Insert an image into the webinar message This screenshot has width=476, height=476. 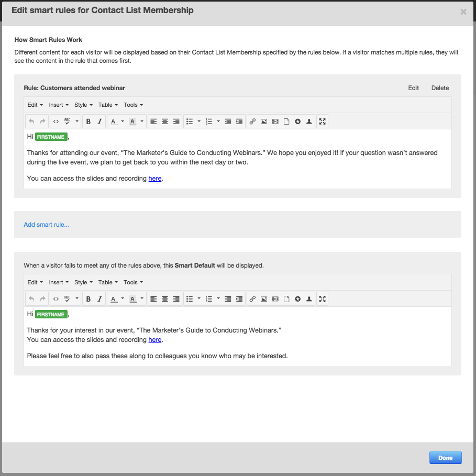click(264, 121)
